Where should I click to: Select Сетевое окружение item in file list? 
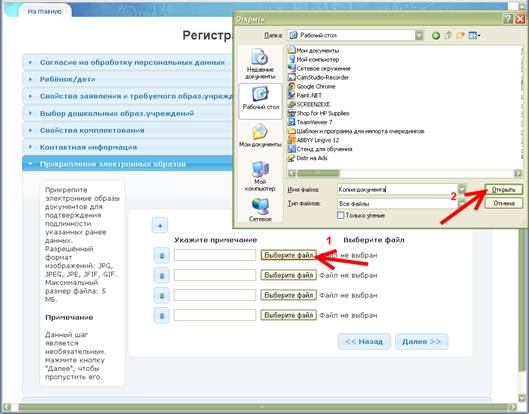319,68
